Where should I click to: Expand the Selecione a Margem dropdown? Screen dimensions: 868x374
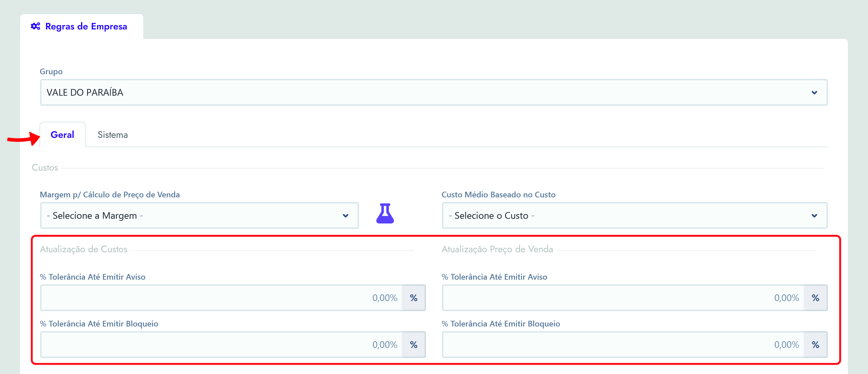(199, 215)
